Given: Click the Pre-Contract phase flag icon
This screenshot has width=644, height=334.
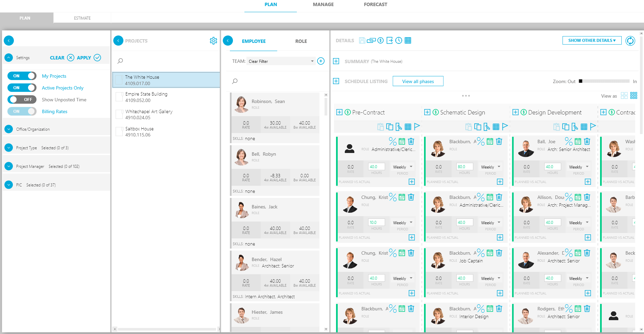Looking at the screenshot, I should pyautogui.click(x=417, y=127).
